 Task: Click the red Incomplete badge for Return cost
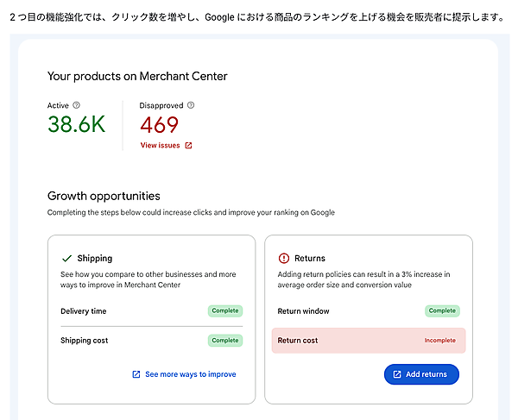point(439,341)
